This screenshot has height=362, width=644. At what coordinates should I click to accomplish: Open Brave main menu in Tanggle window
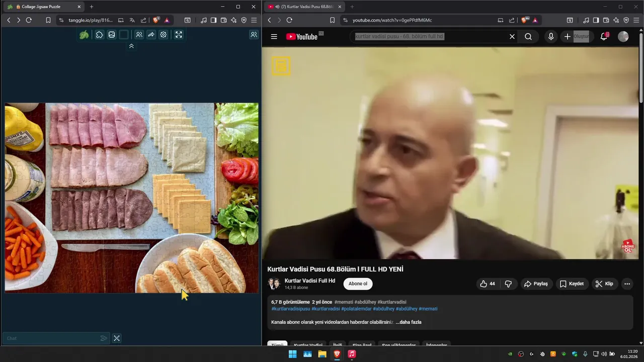coord(254,20)
